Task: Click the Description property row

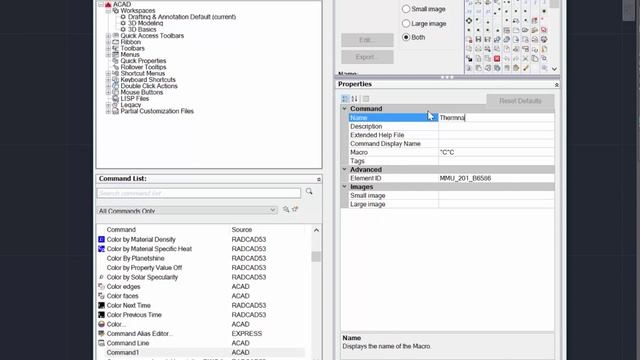Action: coord(451,127)
